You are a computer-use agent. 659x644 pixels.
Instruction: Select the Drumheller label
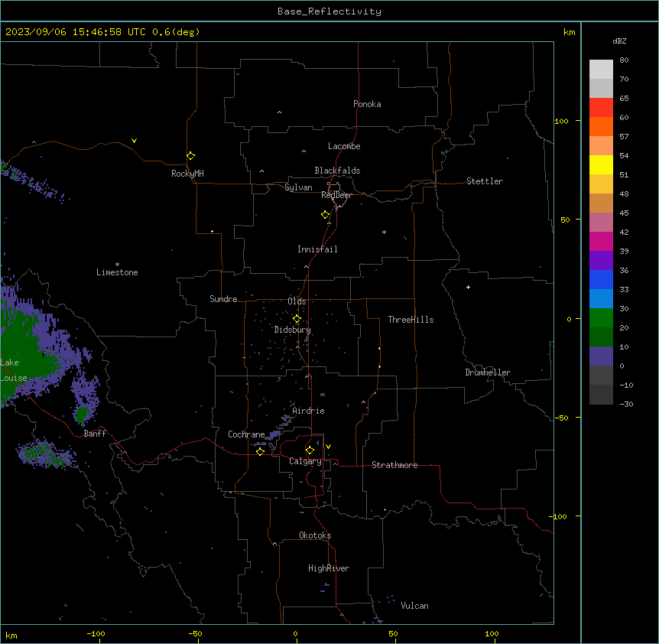pyautogui.click(x=488, y=372)
